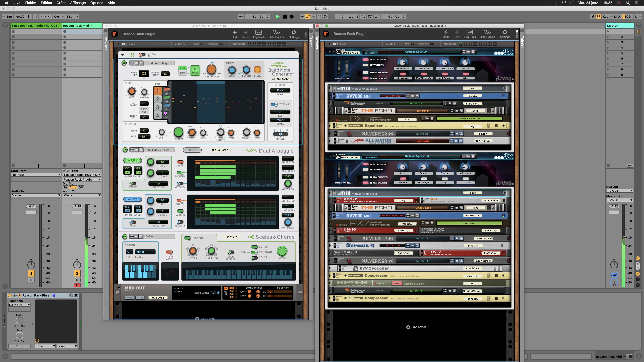Click the Solo button on the Master track
The height and width of the screenshot is (362, 644).
(x=614, y=275)
